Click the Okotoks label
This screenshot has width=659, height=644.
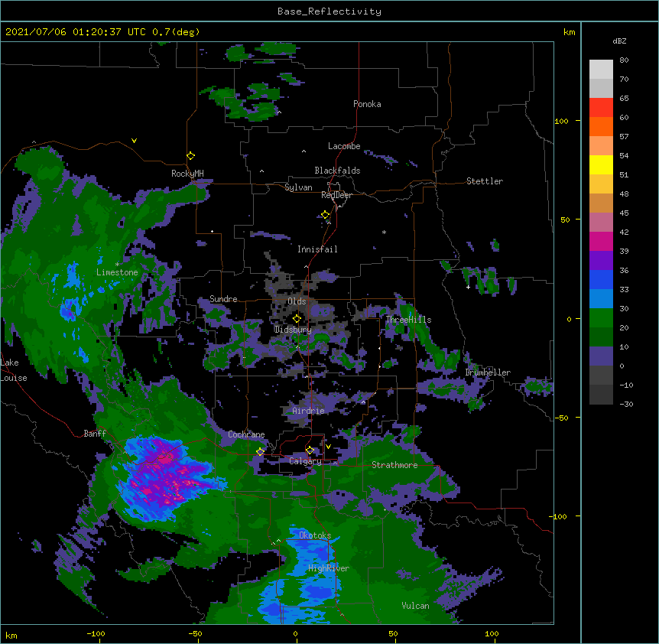pyautogui.click(x=315, y=535)
